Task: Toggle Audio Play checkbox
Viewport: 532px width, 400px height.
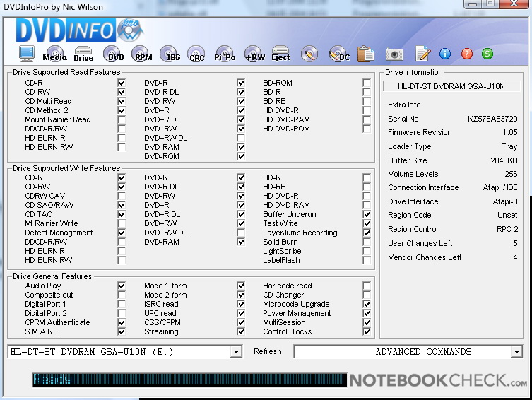Action: coord(122,286)
